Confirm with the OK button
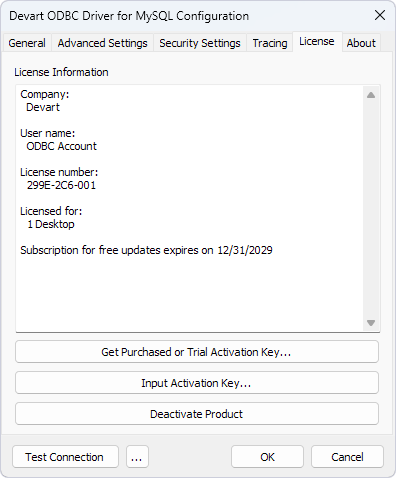This screenshot has height=478, width=396. (x=267, y=457)
